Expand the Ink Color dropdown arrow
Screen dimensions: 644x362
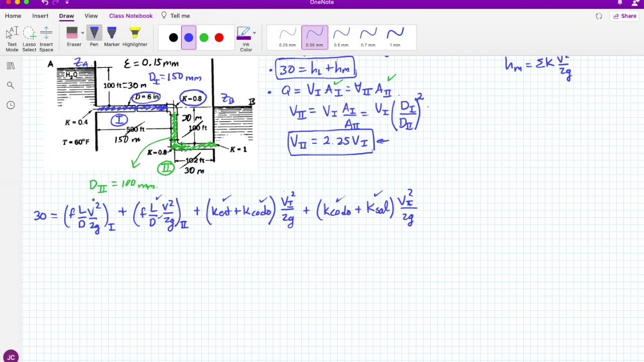[x=254, y=33]
